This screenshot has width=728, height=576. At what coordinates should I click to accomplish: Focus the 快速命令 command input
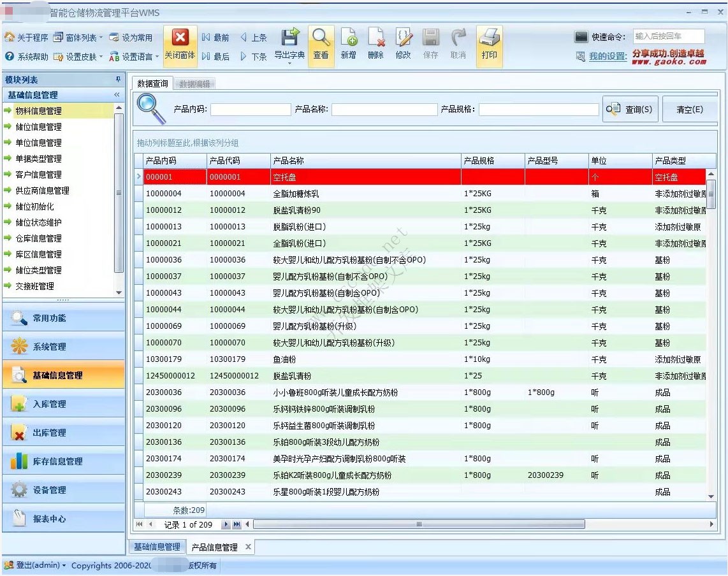669,36
